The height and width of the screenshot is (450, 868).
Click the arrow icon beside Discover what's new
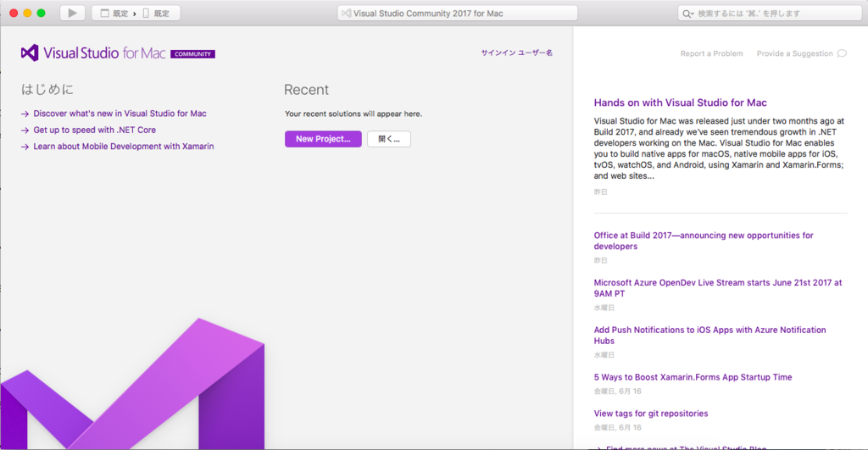[25, 114]
